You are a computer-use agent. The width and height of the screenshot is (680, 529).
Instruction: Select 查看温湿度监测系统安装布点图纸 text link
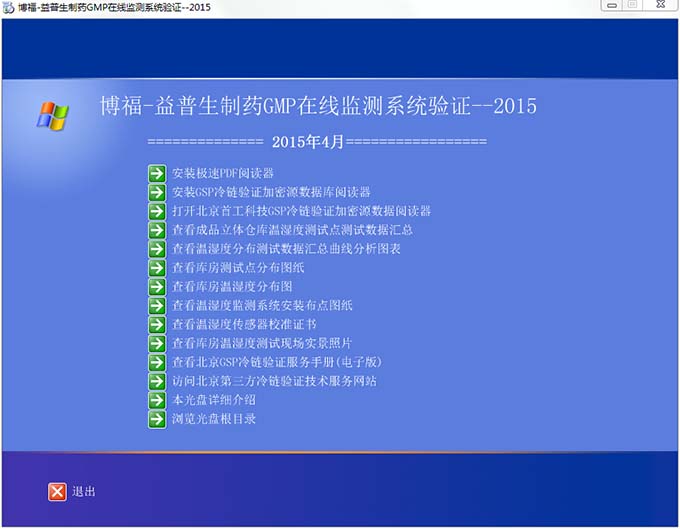(x=262, y=305)
